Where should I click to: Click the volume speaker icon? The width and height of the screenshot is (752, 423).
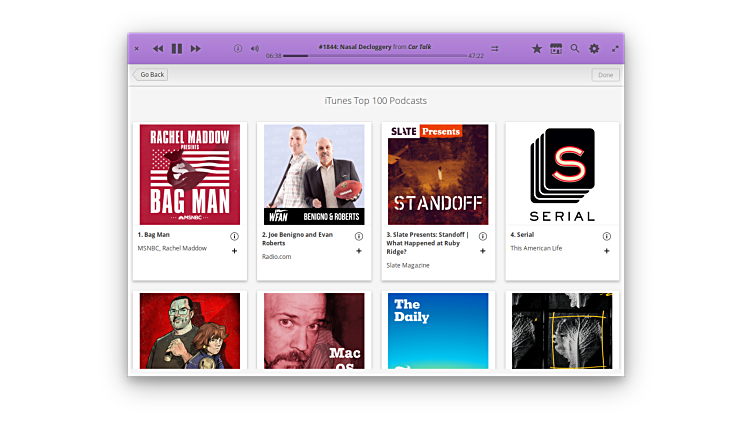click(x=254, y=48)
